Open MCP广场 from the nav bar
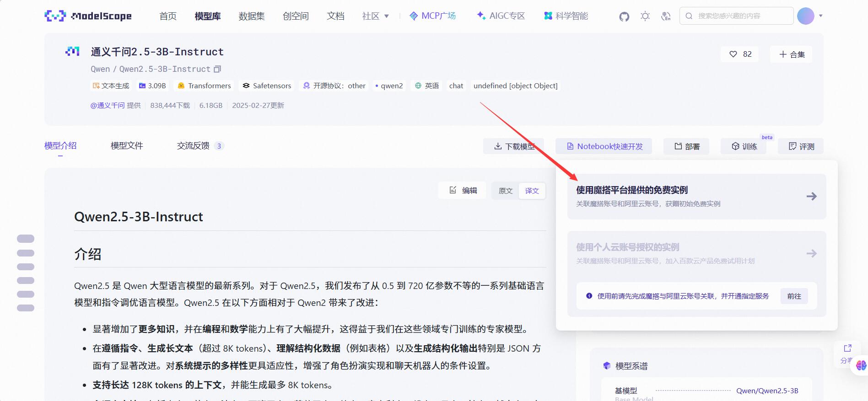The height and width of the screenshot is (401, 868). (432, 16)
